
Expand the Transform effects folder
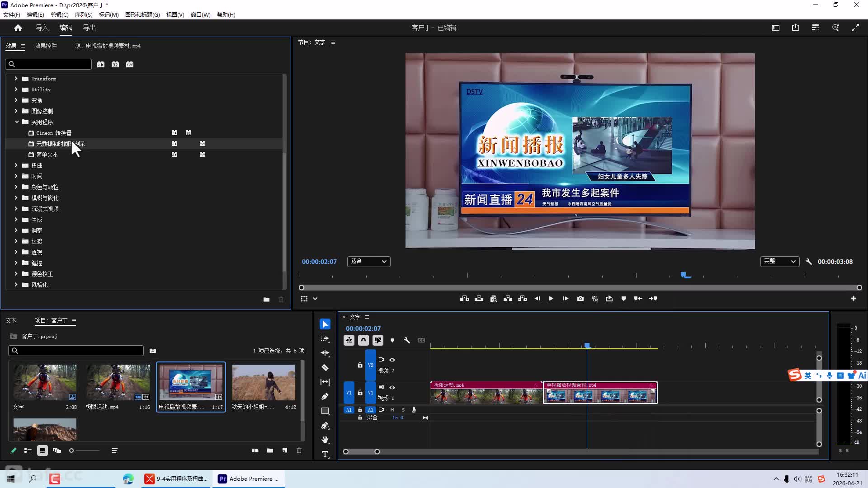[x=16, y=78]
